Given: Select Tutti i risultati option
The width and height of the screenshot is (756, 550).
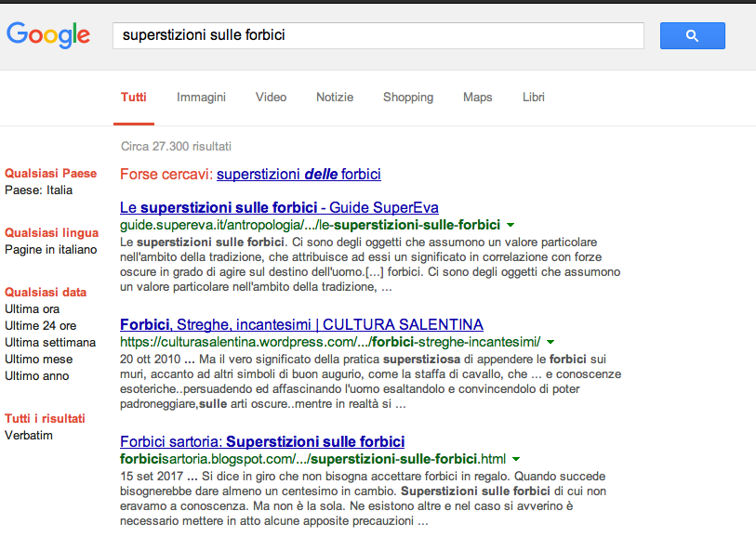Looking at the screenshot, I should pyautogui.click(x=45, y=418).
